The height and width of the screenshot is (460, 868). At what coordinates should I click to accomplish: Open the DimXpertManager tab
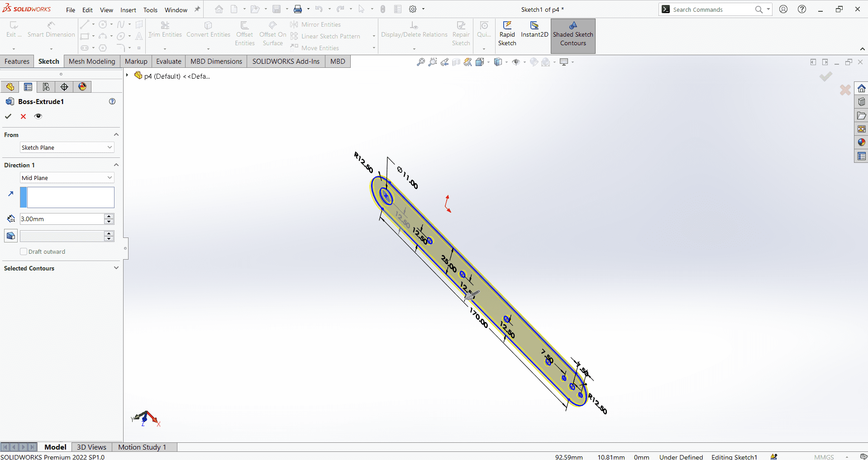pos(64,87)
